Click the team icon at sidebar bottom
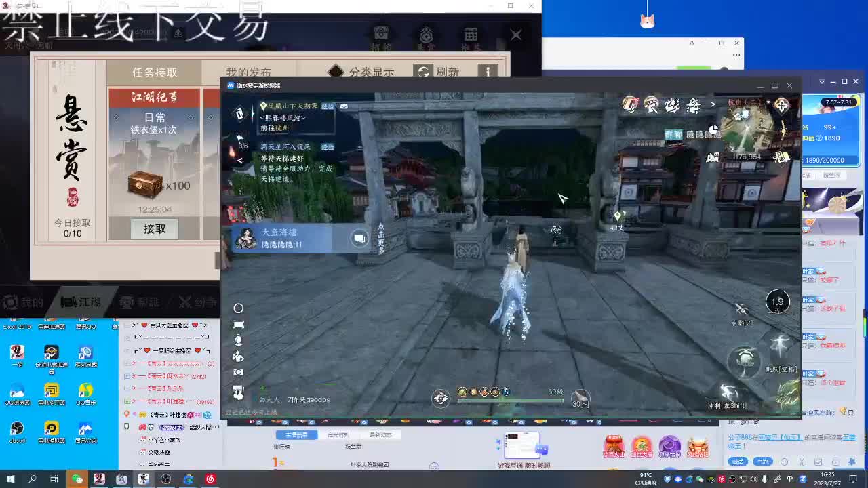 238,392
